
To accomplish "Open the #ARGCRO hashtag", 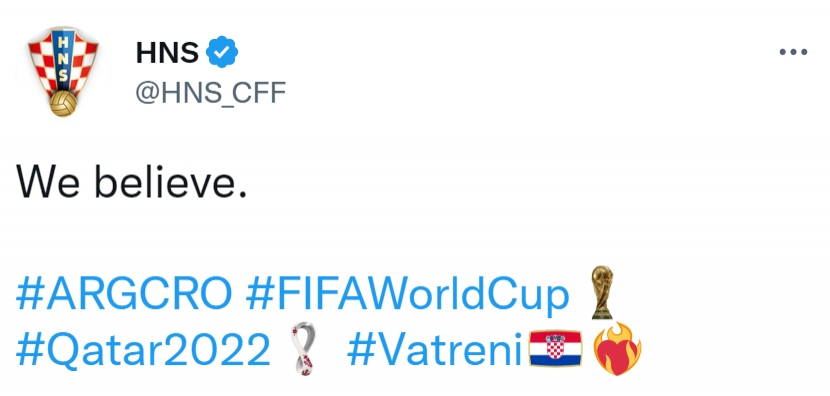I will pos(124,294).
